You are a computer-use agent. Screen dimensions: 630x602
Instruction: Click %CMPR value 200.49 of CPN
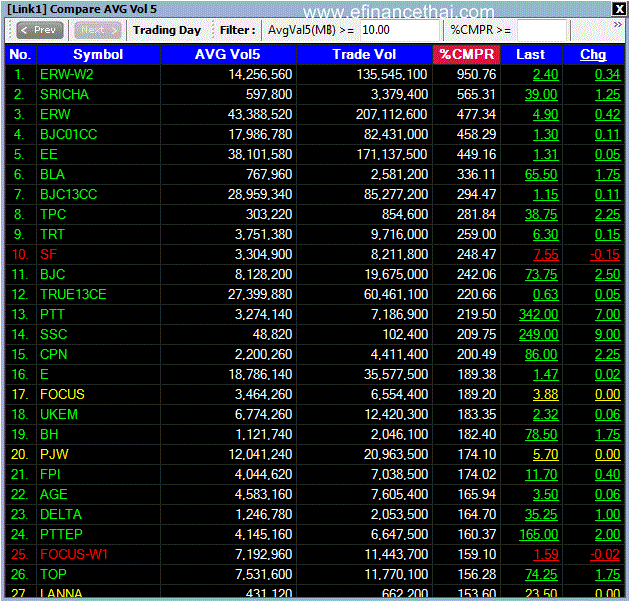(477, 355)
